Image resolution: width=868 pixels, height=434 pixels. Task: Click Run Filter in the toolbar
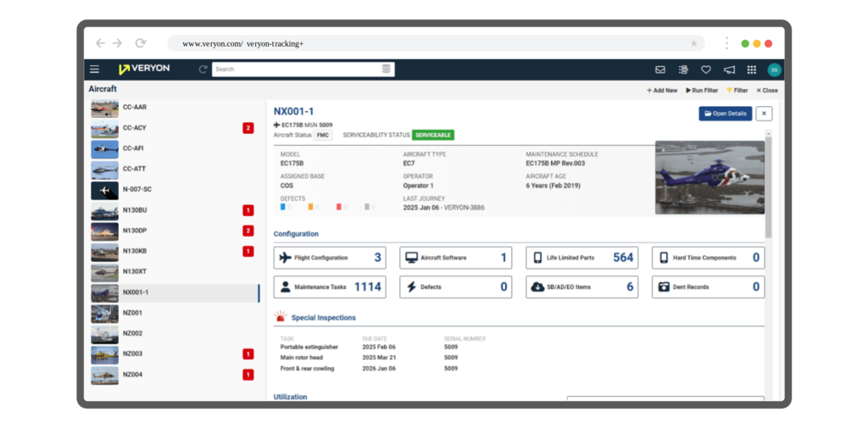point(702,90)
